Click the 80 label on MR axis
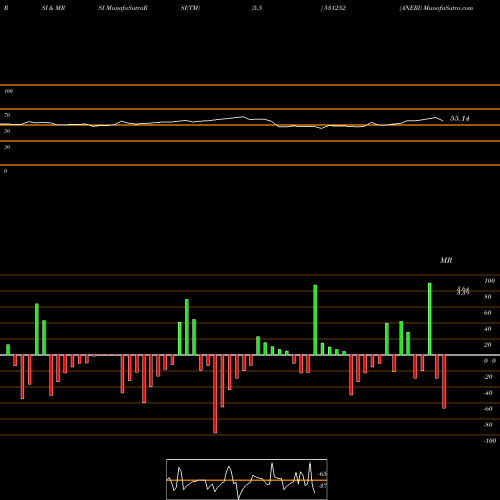This screenshot has height=500, width=500. pos(488,297)
